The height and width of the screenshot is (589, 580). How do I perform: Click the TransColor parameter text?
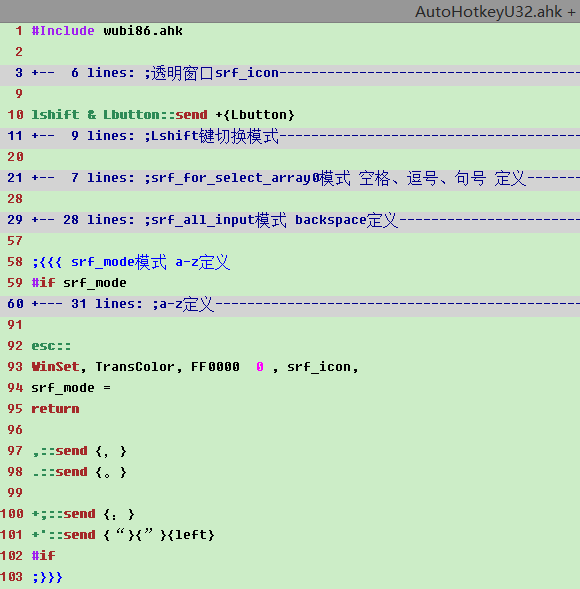coord(134,367)
